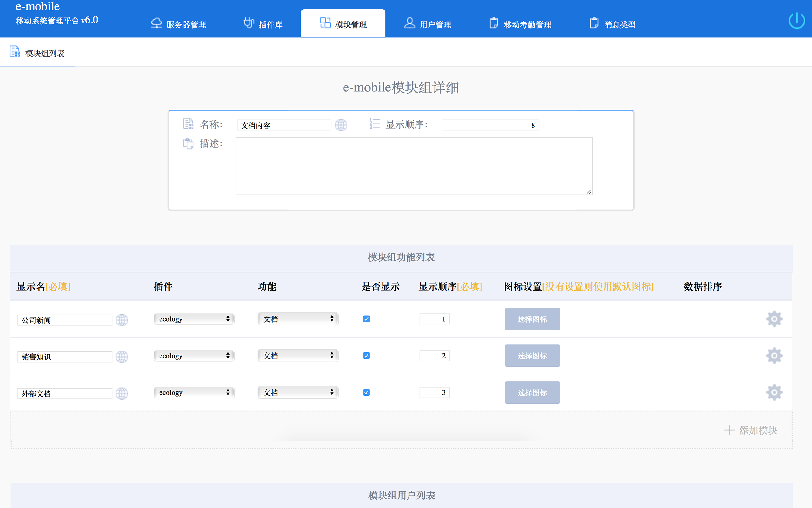Screen dimensions: 812x508
Task: Click globe icon beside 公司新闻
Action: 122,320
